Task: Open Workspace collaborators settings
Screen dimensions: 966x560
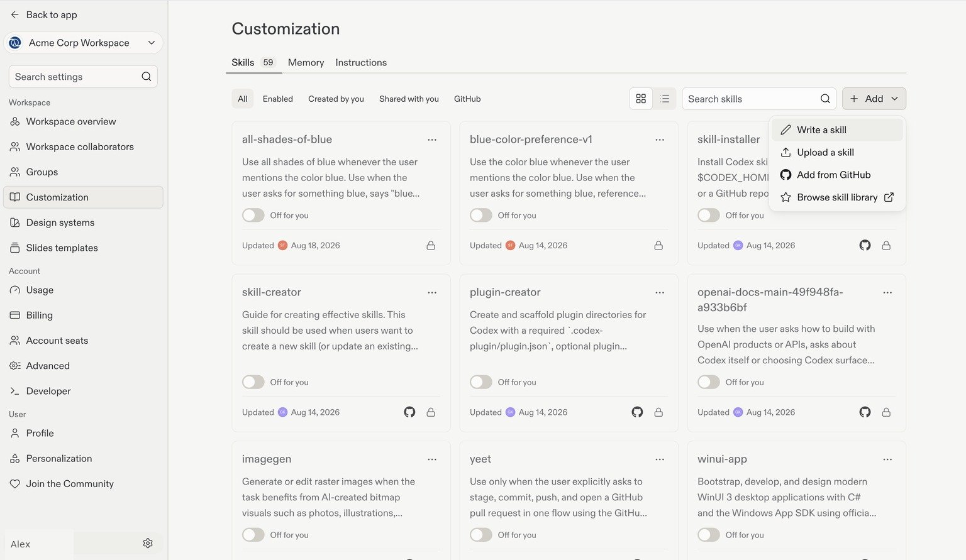Action: [x=83, y=146]
